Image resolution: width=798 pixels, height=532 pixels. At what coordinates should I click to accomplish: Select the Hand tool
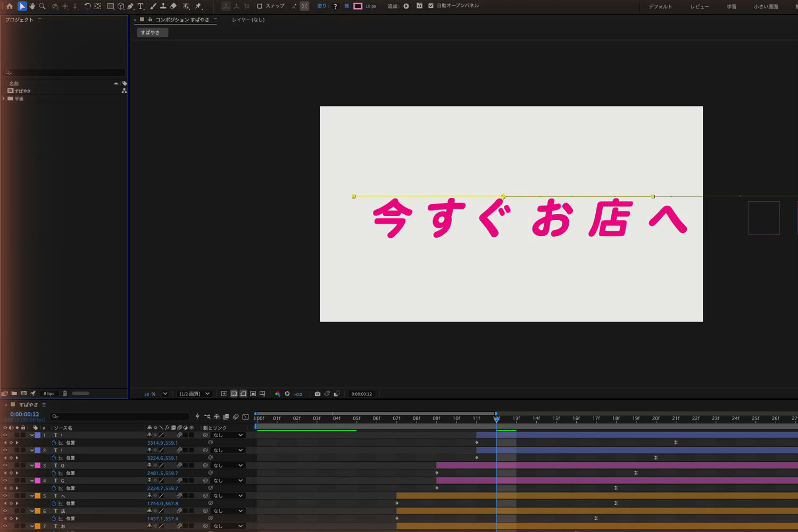pos(32,6)
